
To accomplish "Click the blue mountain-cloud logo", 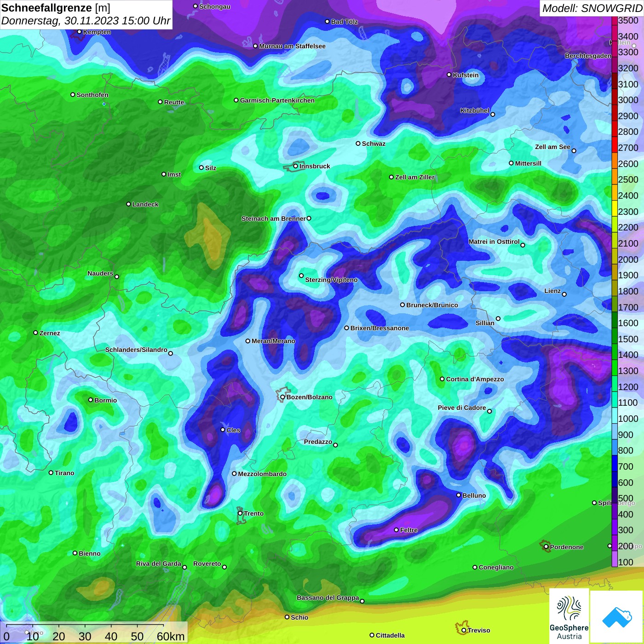I will [x=617, y=617].
